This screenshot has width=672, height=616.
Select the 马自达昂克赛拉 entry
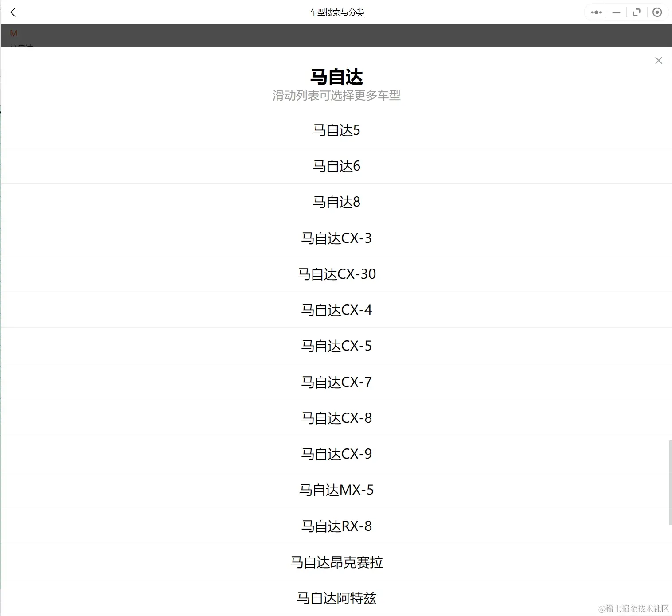pyautogui.click(x=336, y=562)
